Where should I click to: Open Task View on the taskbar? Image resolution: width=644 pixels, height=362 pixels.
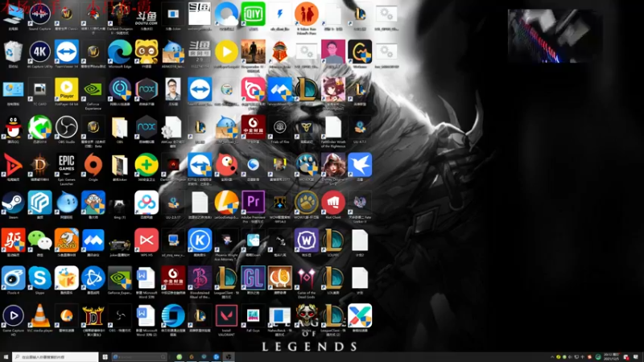[x=105, y=357]
